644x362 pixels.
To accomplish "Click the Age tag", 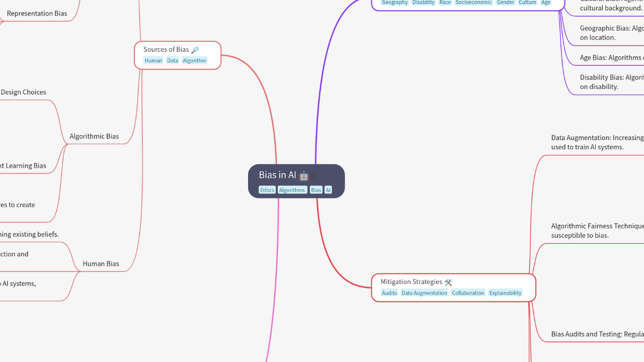I will (x=546, y=3).
